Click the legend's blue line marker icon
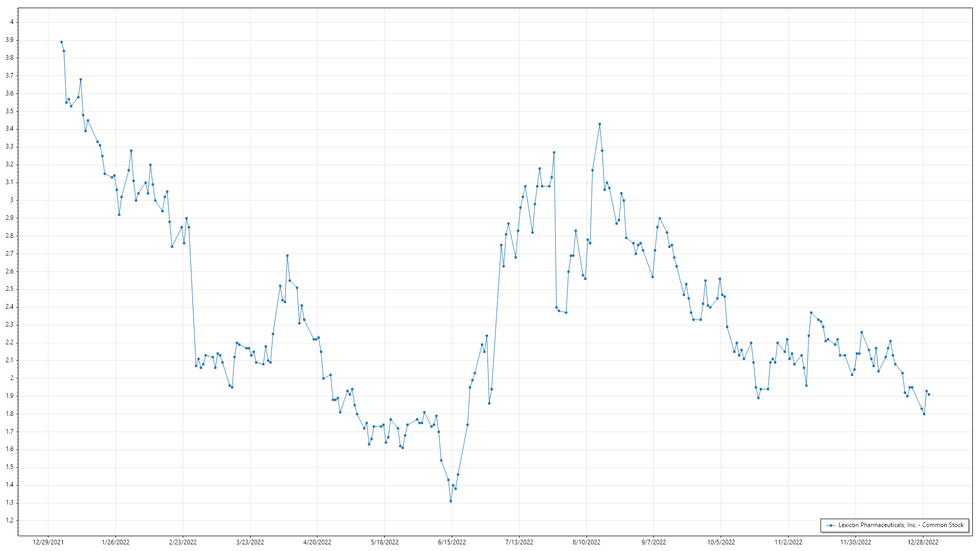 (831, 525)
